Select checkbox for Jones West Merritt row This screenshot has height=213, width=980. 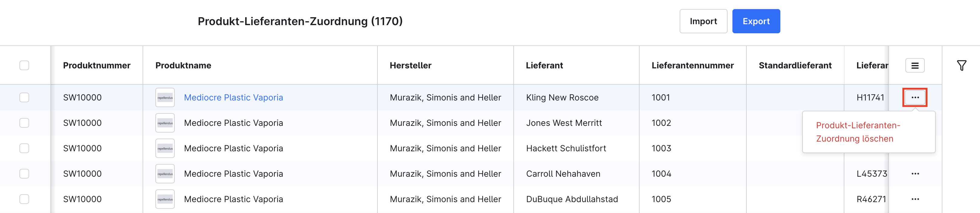24,123
